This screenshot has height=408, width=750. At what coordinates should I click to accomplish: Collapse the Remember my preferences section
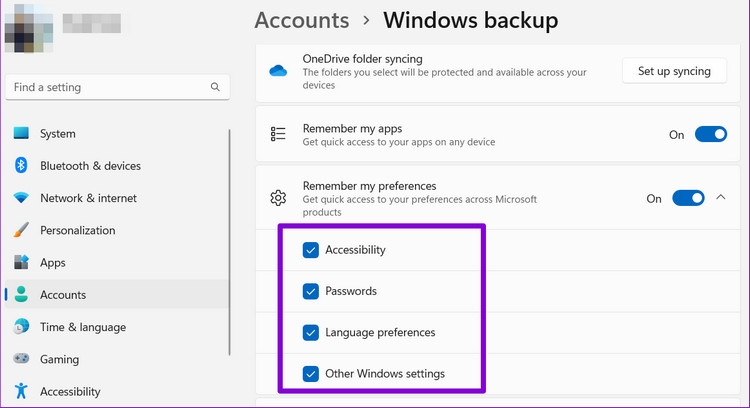[x=721, y=197]
